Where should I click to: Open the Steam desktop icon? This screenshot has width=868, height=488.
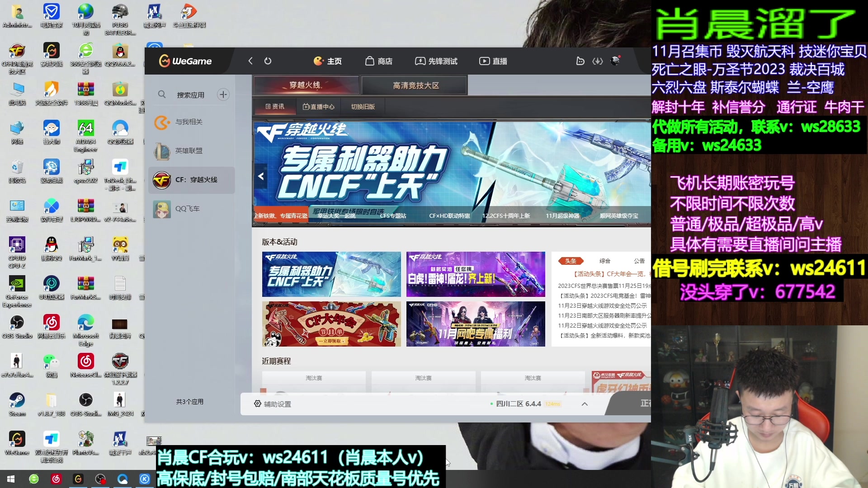(x=17, y=404)
